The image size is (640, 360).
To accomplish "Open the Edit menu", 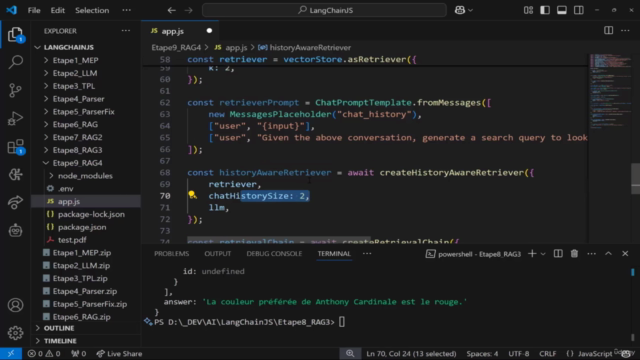I will tap(58, 10).
